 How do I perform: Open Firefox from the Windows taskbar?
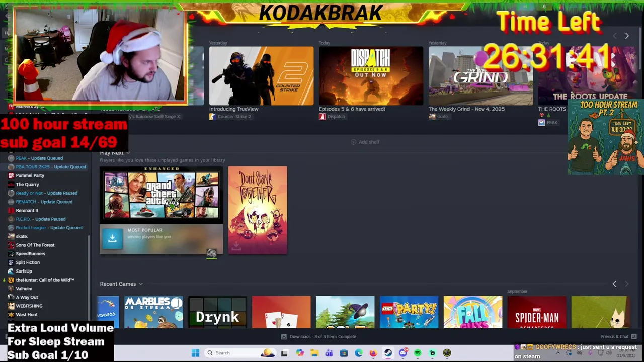click(373, 353)
